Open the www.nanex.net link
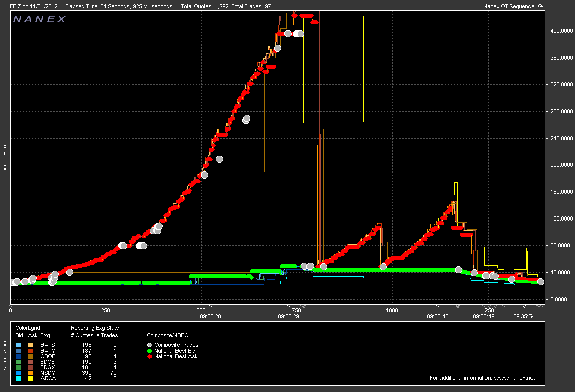This screenshot has height=392, width=575. [514, 378]
